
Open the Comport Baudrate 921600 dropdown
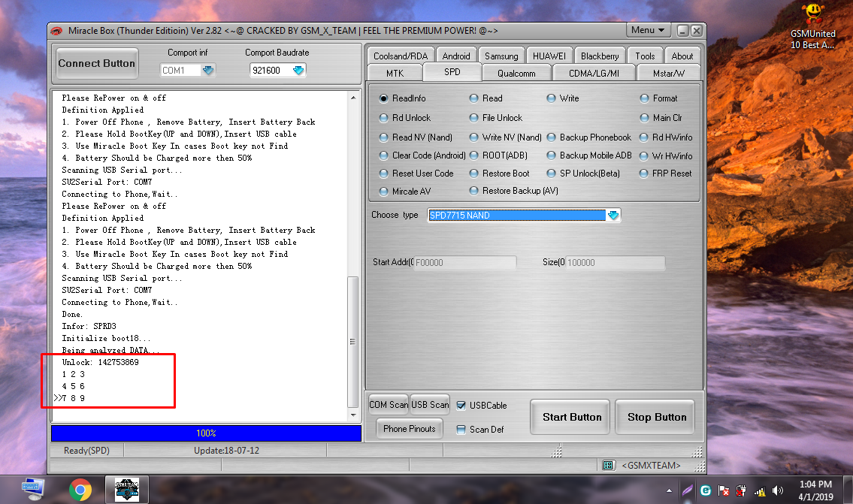pos(298,70)
